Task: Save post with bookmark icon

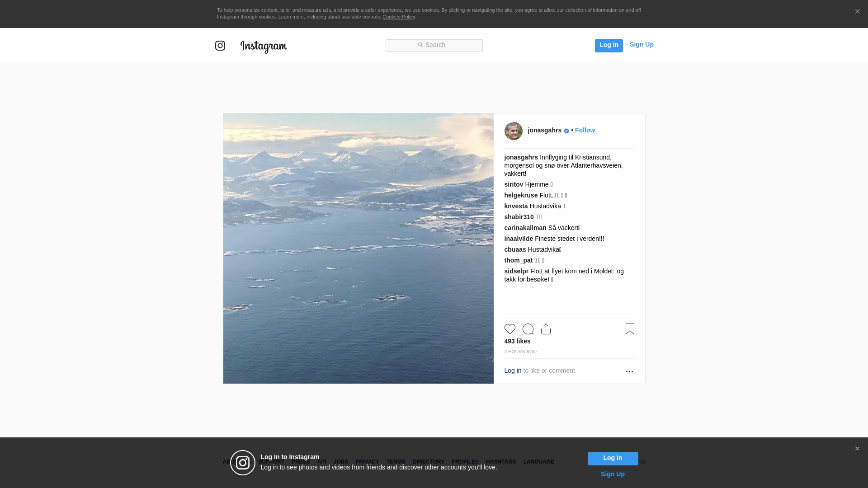Action: pyautogui.click(x=630, y=329)
